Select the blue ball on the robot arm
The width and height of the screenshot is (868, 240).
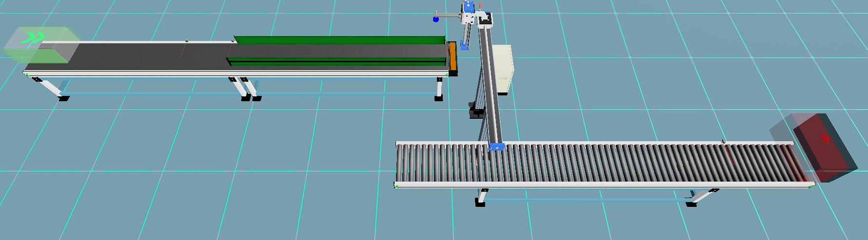(x=436, y=19)
